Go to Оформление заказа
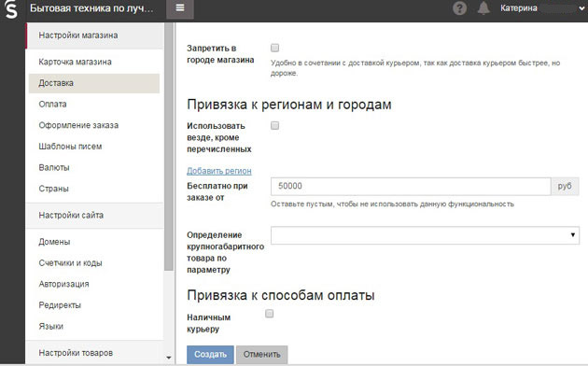 click(78, 125)
